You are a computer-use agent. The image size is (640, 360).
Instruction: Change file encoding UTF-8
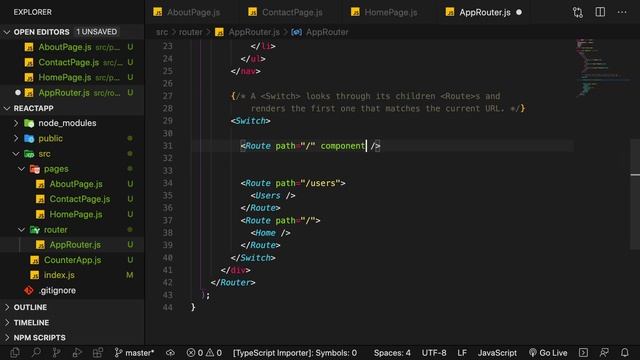(434, 353)
